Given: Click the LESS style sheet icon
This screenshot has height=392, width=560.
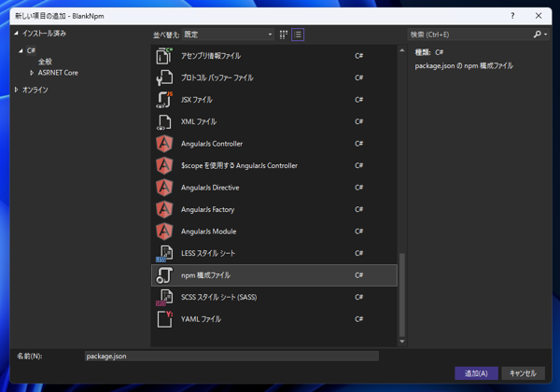Looking at the screenshot, I should (164, 254).
